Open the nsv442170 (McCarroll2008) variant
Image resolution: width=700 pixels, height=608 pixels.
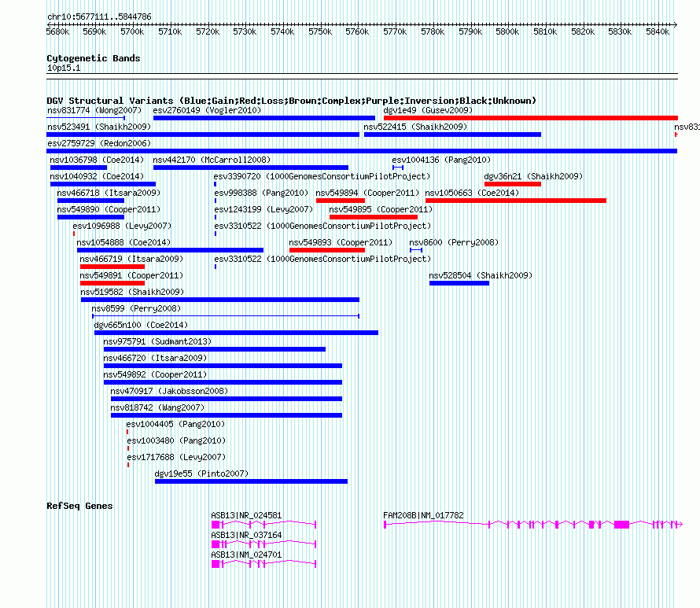[212, 160]
